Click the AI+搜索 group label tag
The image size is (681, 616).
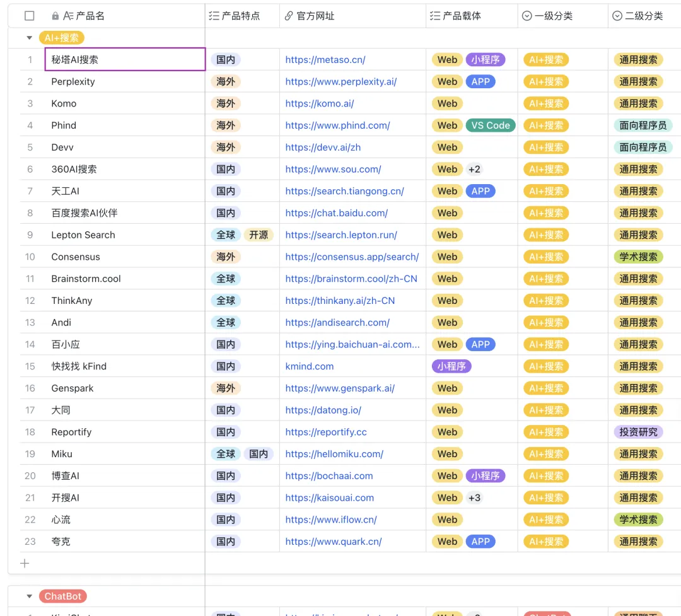[x=62, y=38]
